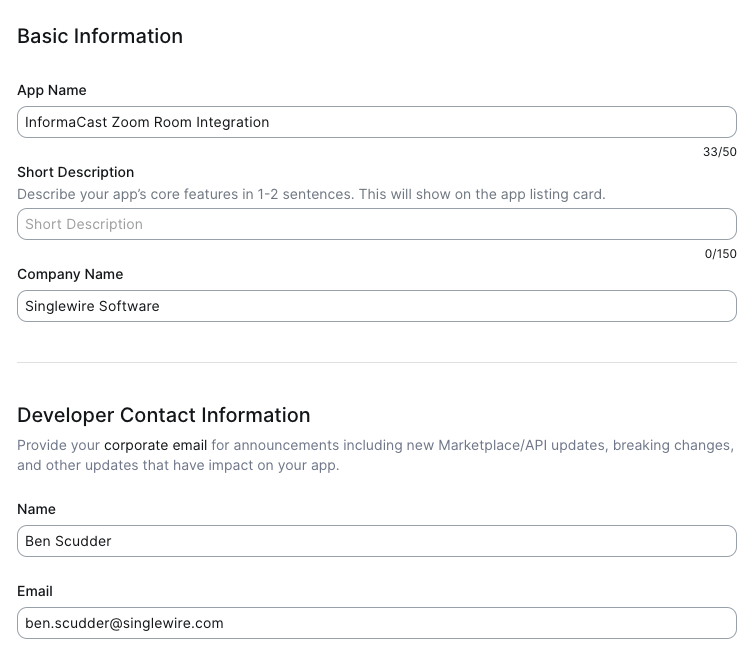Click the Short Description label
The image size is (752, 659).
tap(76, 172)
